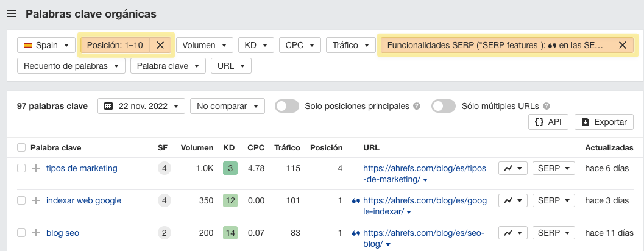Show SERP features badge for blog seo
Image resolution: width=644 pixels, height=251 pixels.
[x=165, y=233]
